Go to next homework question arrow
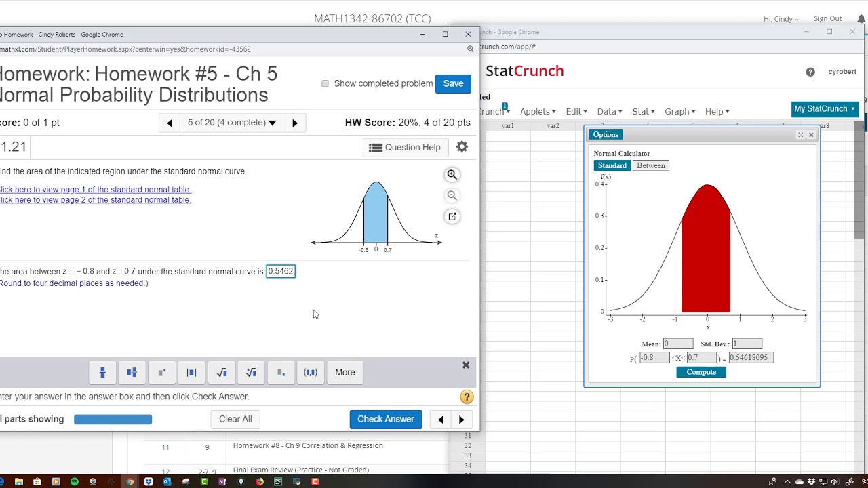This screenshot has height=488, width=868. click(294, 123)
